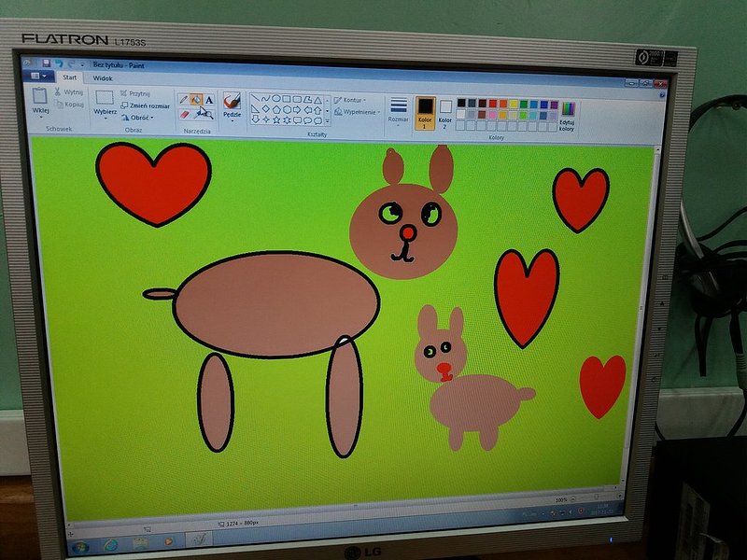Open the Kontur outline dropdown

coord(353,100)
